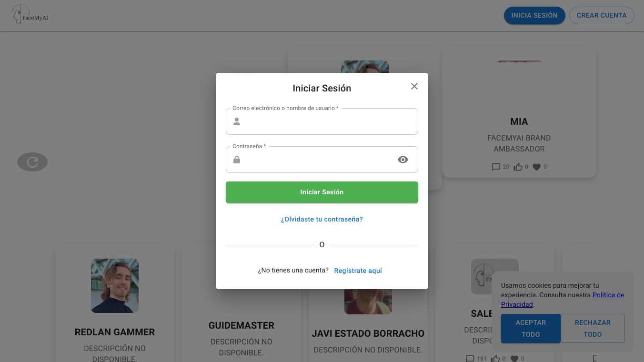
Task: Click the FaceMyAI logo
Action: [30, 15]
